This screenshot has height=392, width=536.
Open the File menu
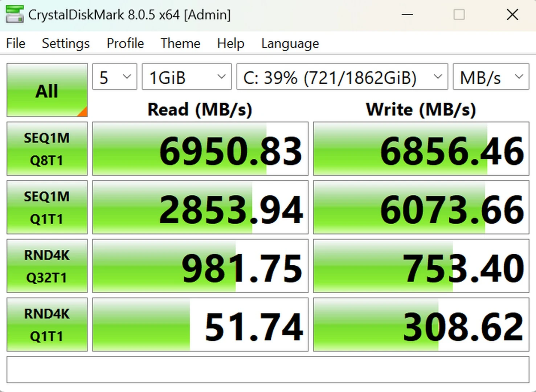click(16, 44)
